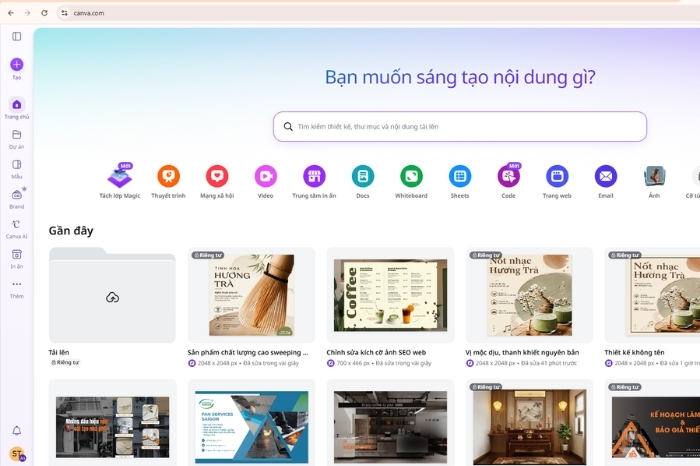700x466 pixels.
Task: Select the Trang web shortcut
Action: [x=557, y=181]
